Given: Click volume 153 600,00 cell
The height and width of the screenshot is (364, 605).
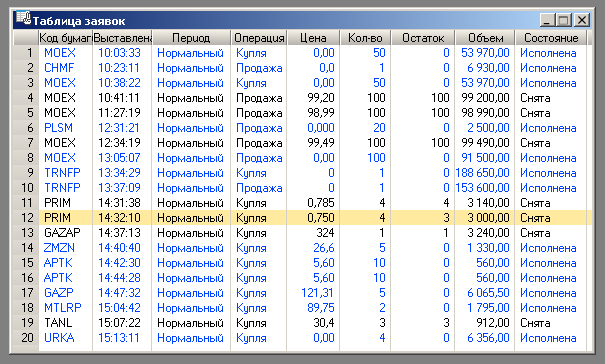Looking at the screenshot, I should tap(483, 188).
